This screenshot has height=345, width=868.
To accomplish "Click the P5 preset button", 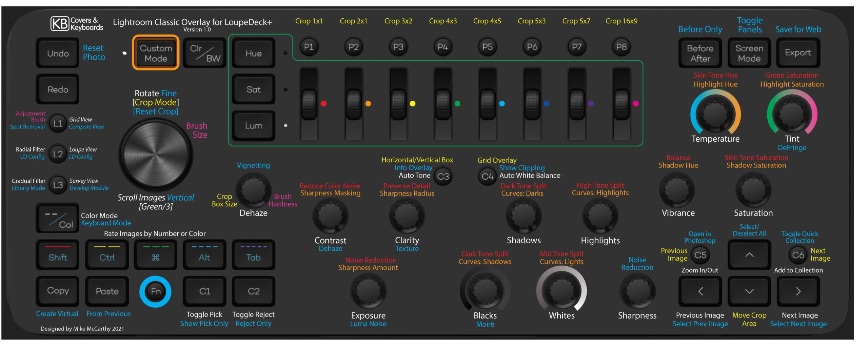I will (487, 47).
